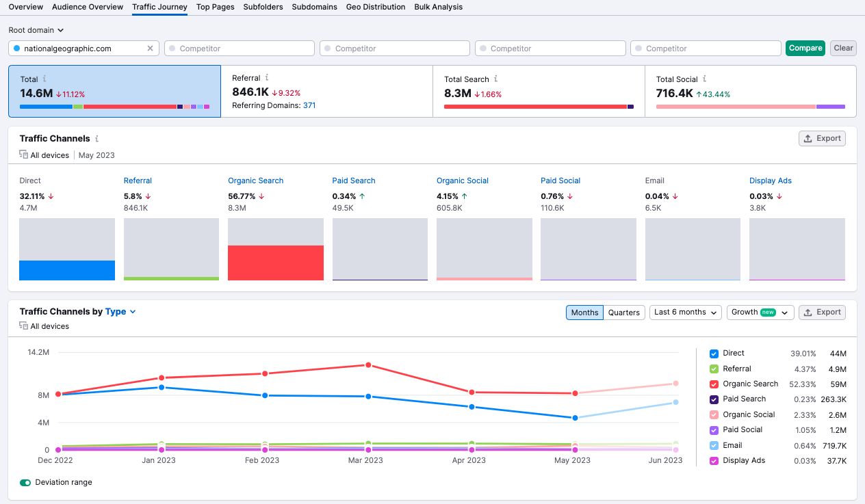Click the Compare button
The image size is (865, 504).
click(805, 48)
